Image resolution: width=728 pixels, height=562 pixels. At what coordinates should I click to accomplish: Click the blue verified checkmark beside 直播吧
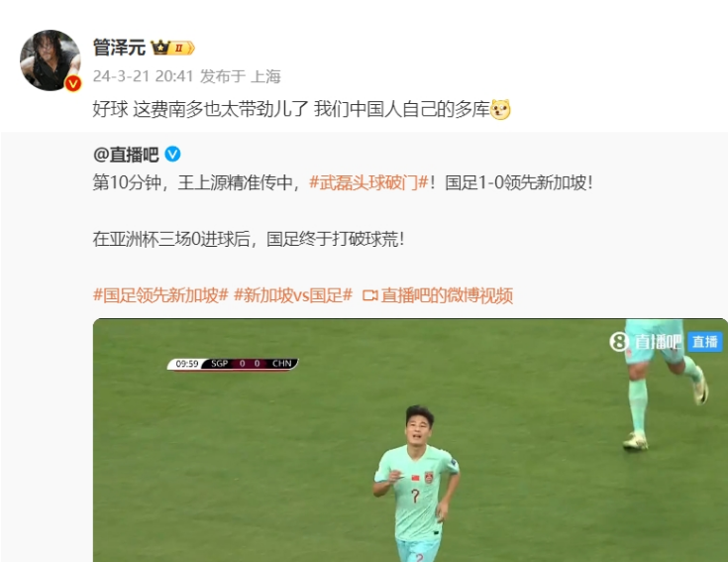[x=172, y=154]
